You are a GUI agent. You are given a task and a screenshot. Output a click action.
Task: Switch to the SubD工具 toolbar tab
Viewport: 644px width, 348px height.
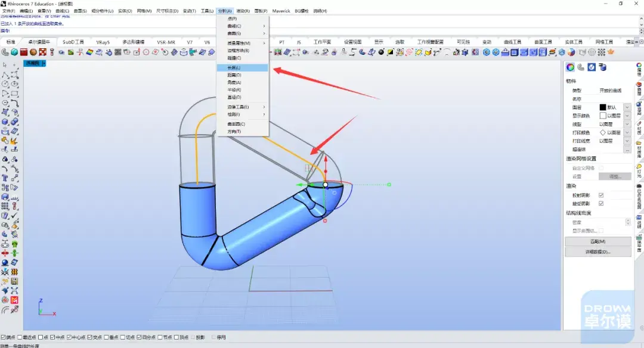click(x=73, y=42)
